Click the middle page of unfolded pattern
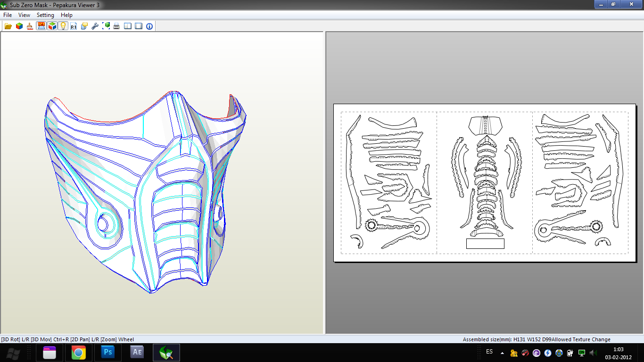 (x=485, y=183)
